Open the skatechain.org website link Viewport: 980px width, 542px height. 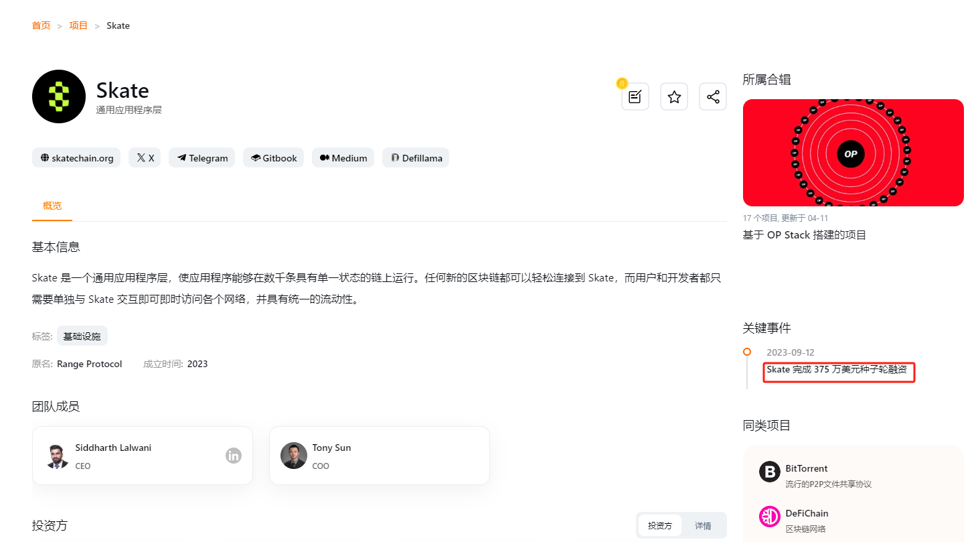tap(77, 158)
